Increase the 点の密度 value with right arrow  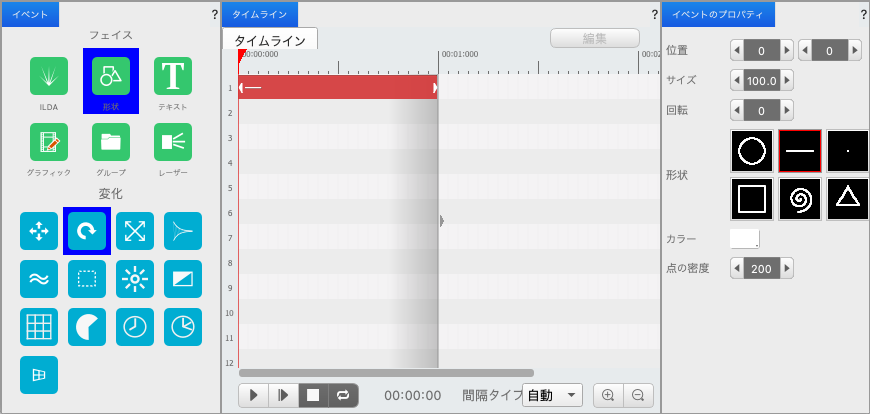click(x=786, y=268)
